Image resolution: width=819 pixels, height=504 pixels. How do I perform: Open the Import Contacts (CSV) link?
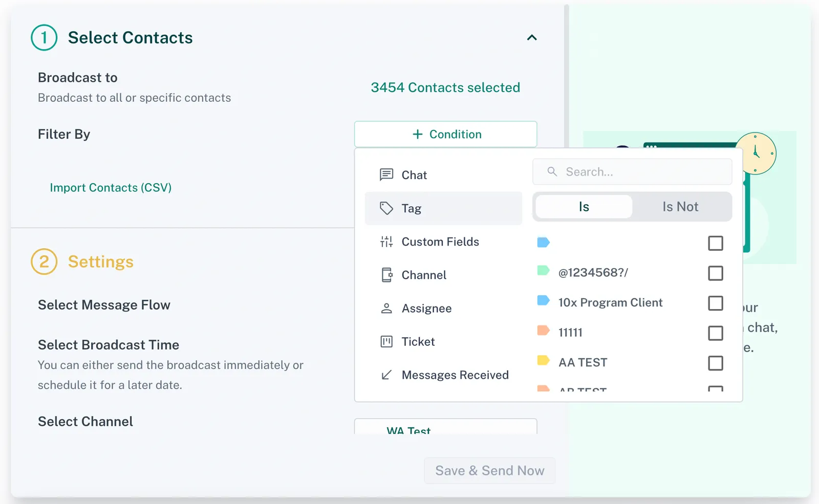coord(111,188)
